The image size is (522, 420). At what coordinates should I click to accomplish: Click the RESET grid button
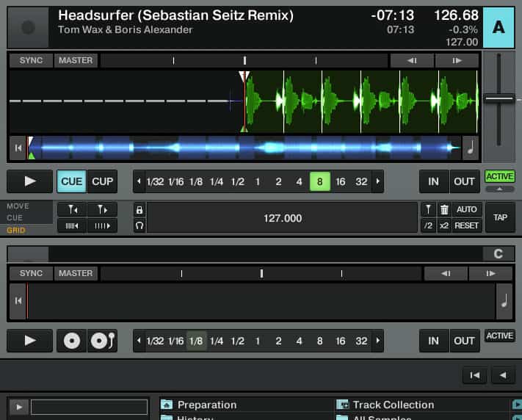point(467,226)
